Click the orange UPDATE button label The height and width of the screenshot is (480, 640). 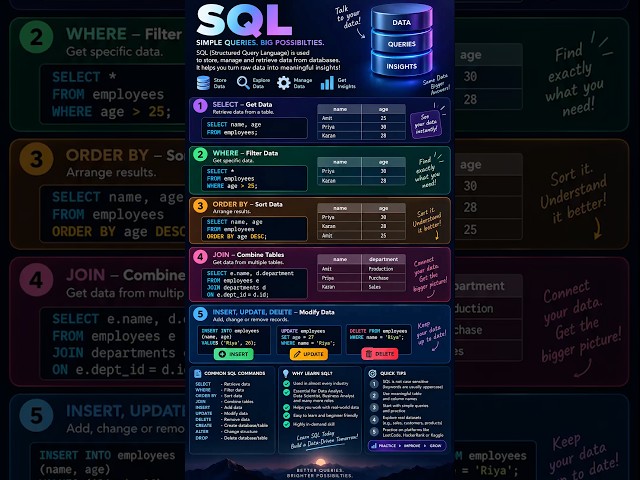[313, 354]
